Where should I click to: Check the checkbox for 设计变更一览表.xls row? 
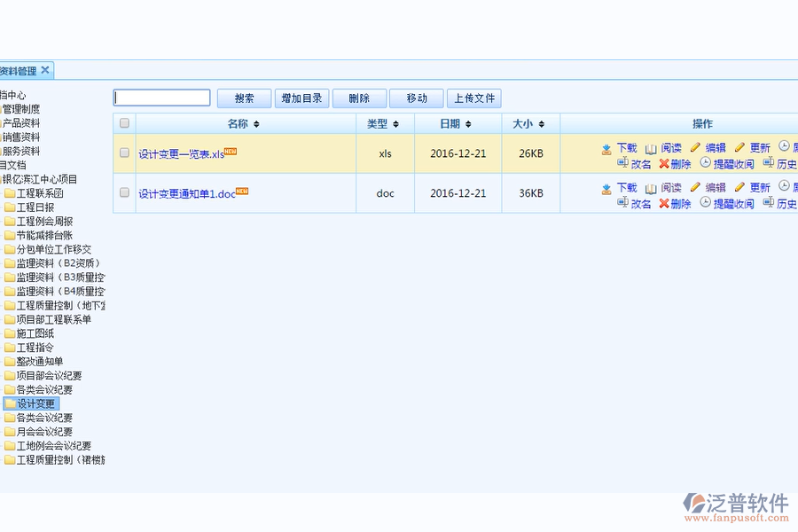point(124,152)
